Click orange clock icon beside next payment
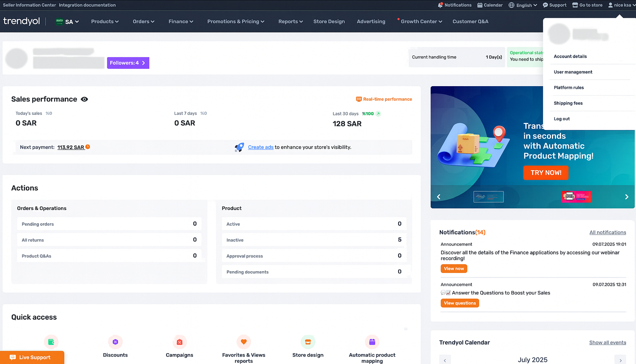636x364 pixels. click(88, 147)
